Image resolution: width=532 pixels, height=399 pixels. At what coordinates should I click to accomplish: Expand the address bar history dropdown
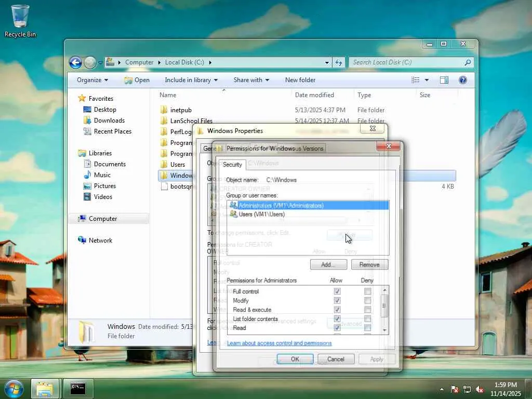point(327,63)
